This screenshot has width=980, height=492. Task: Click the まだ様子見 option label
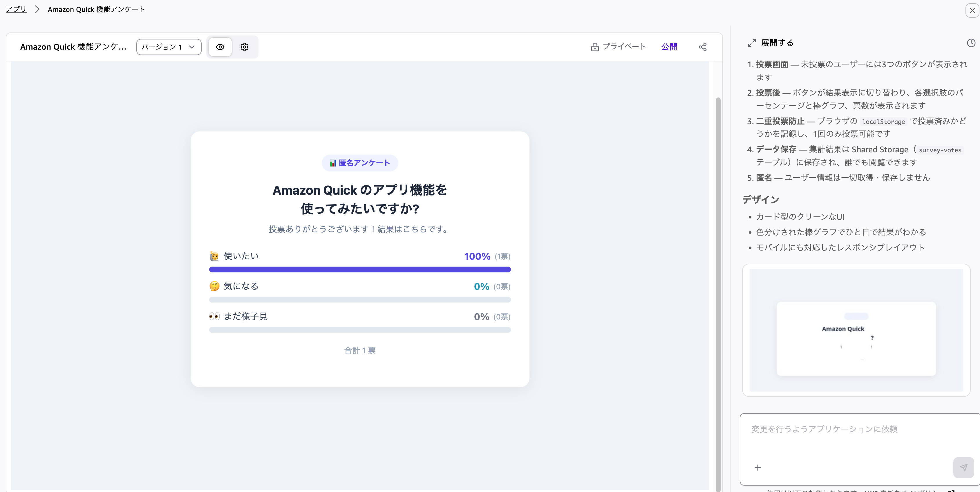click(x=245, y=316)
